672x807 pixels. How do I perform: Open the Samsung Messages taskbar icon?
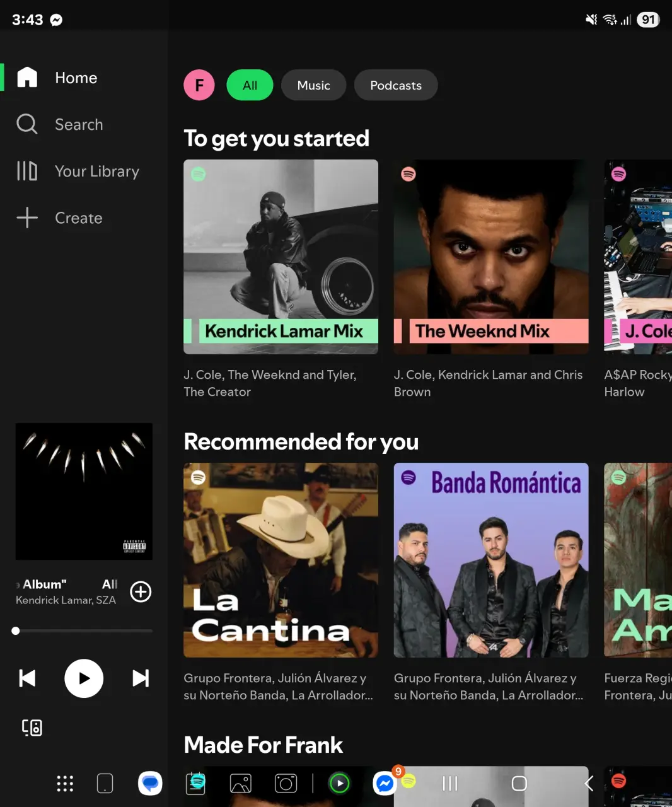tap(150, 784)
